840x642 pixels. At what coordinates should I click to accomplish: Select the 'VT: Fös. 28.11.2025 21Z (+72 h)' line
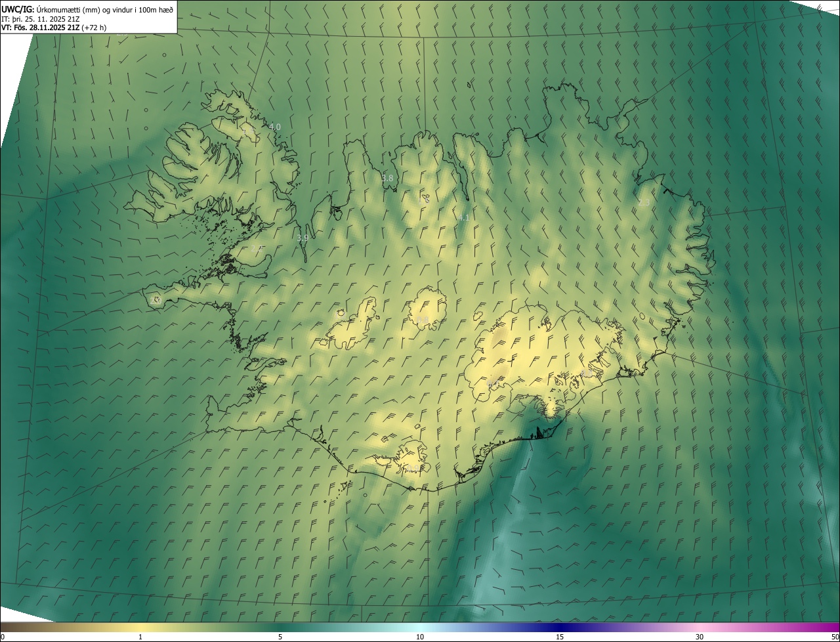click(x=54, y=28)
